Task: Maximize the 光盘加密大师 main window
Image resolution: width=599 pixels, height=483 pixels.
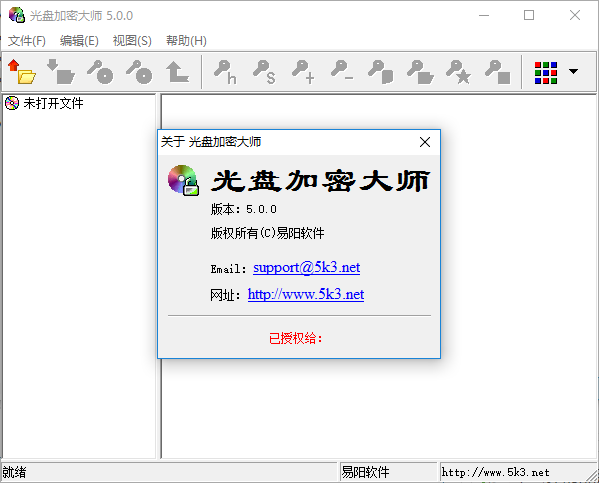Action: tap(529, 15)
